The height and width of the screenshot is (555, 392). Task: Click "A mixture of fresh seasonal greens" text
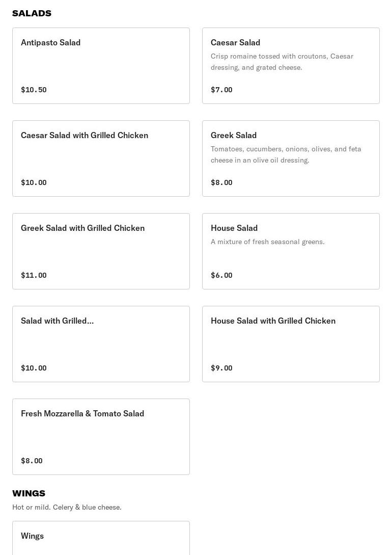point(268,242)
